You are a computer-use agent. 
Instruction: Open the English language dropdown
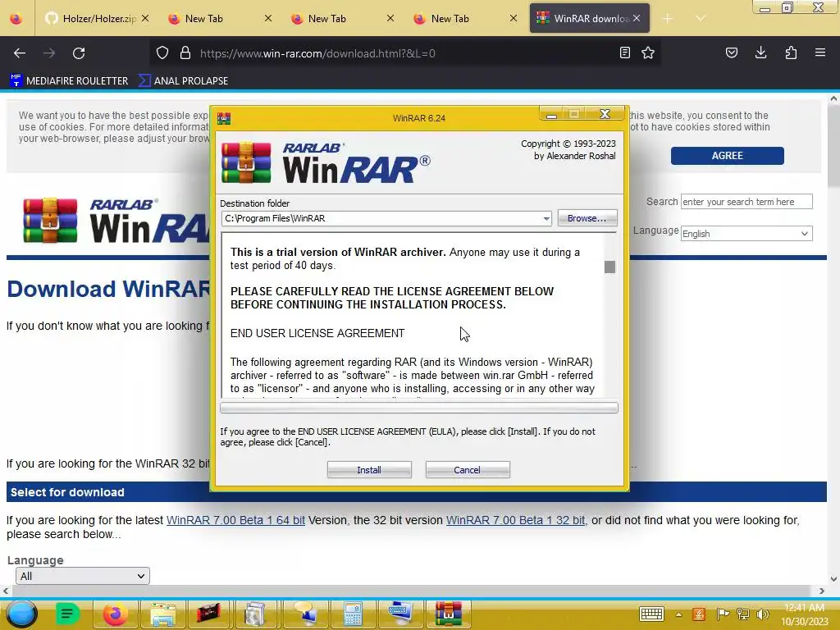tap(746, 234)
